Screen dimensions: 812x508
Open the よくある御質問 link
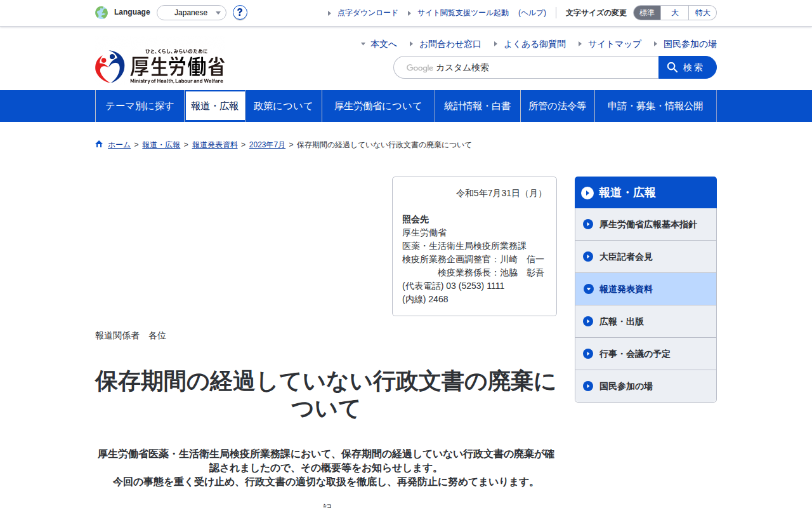[x=535, y=44]
